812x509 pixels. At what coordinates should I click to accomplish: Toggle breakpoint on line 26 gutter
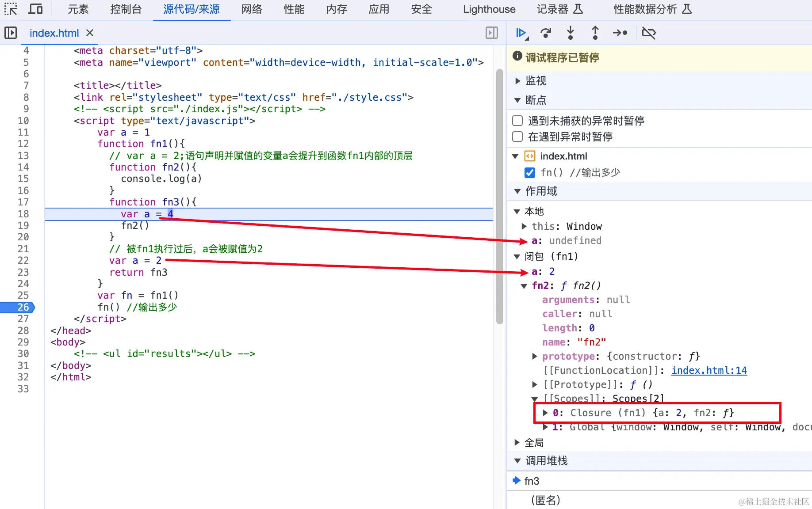click(18, 307)
